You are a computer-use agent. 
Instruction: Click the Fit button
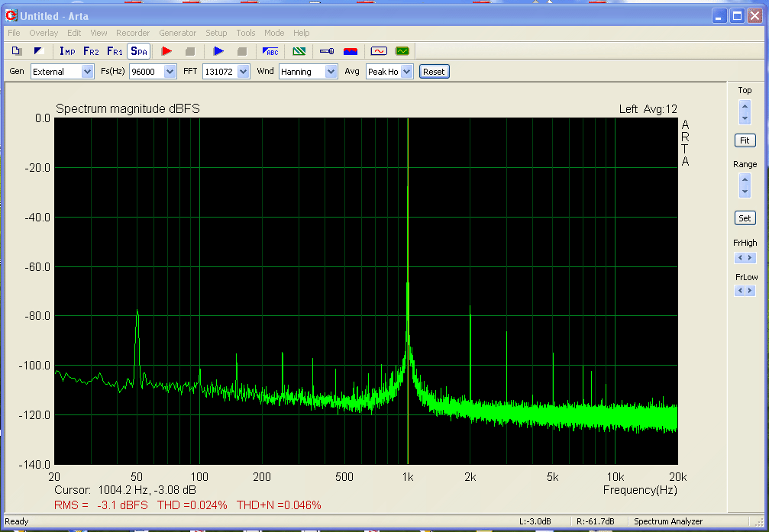click(745, 140)
